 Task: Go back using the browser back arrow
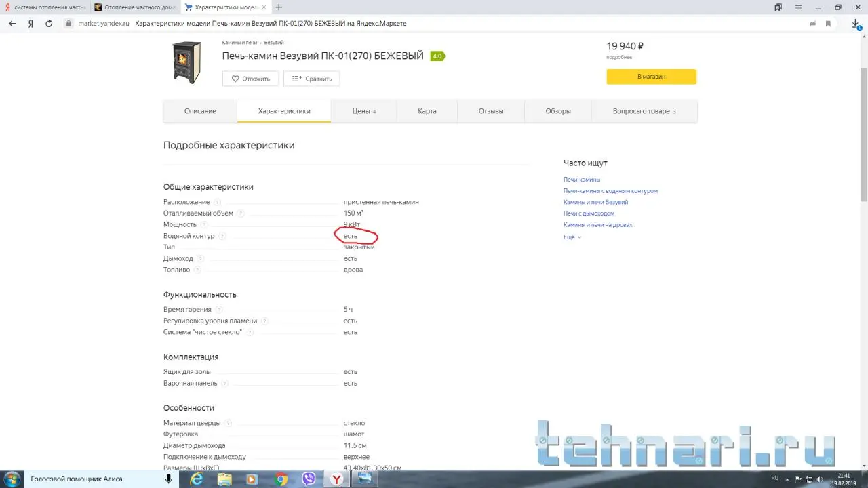click(12, 23)
